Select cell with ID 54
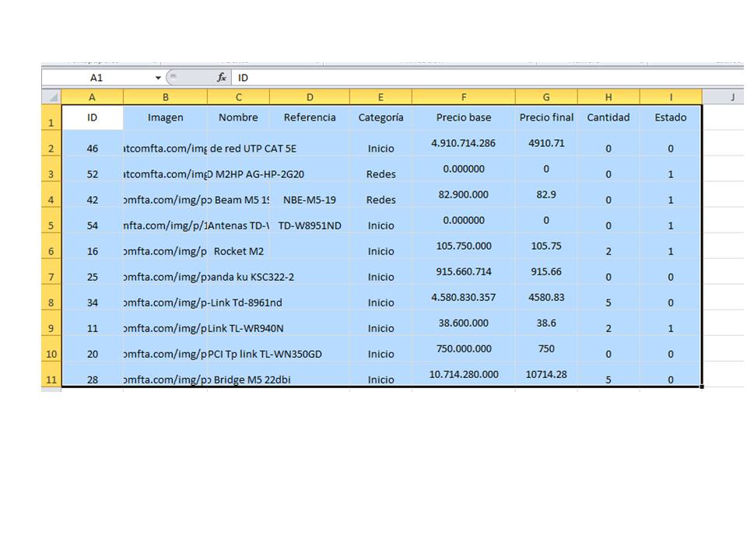The image size is (747, 560). click(x=92, y=220)
